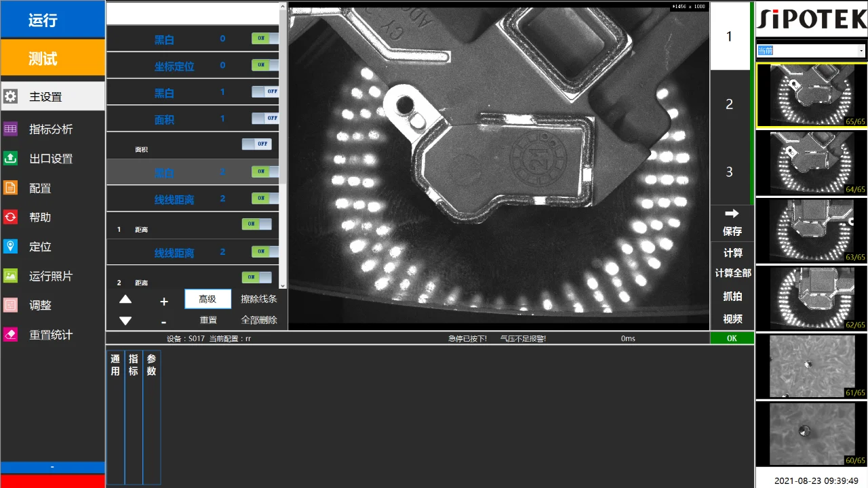This screenshot has height=488, width=868.
Task: Click the gear icon beside 主设置
Action: (11, 96)
